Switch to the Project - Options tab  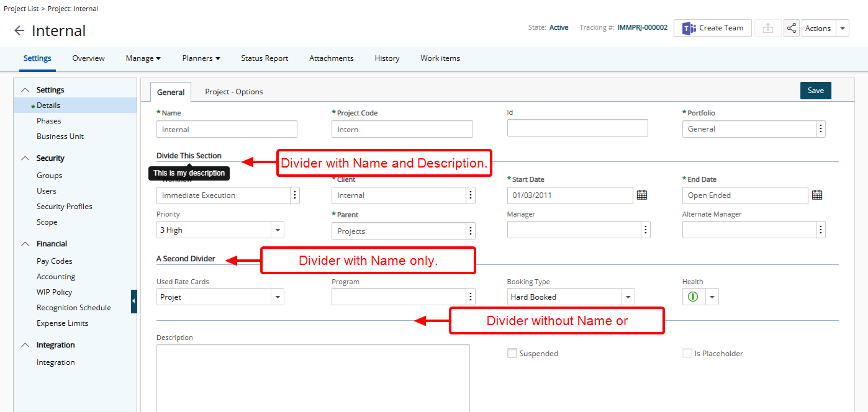click(x=234, y=92)
